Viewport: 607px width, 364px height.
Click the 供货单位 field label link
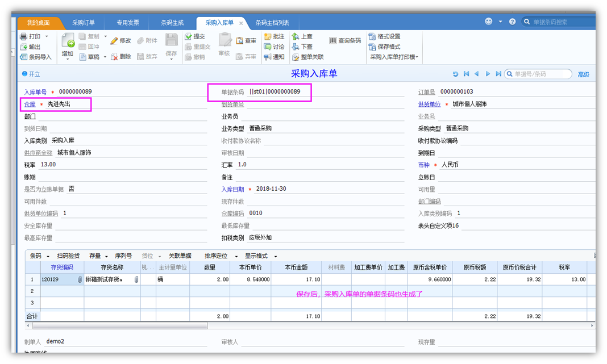[429, 104]
